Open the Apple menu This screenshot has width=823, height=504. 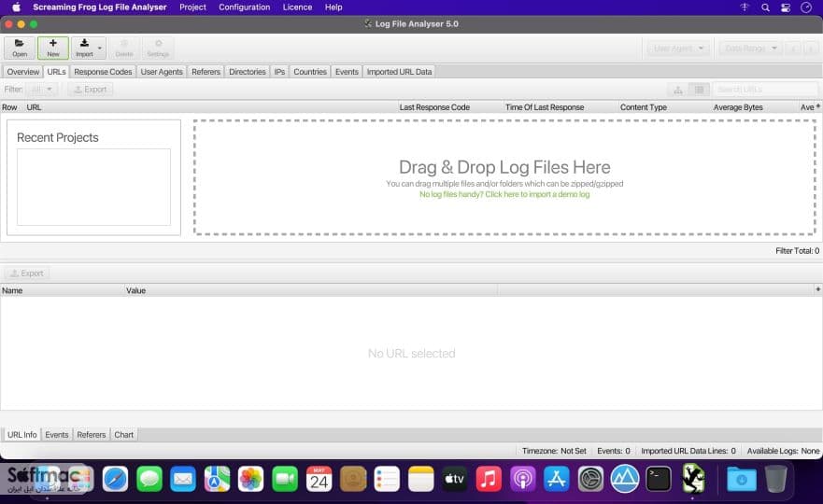pos(16,7)
